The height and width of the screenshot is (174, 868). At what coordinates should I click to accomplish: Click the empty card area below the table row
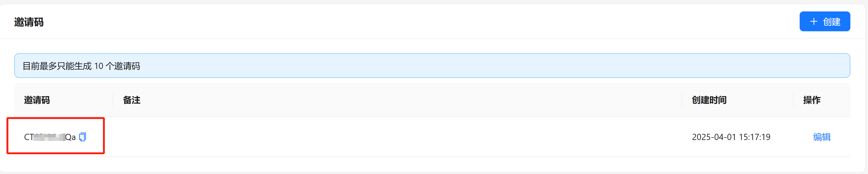coord(432,164)
